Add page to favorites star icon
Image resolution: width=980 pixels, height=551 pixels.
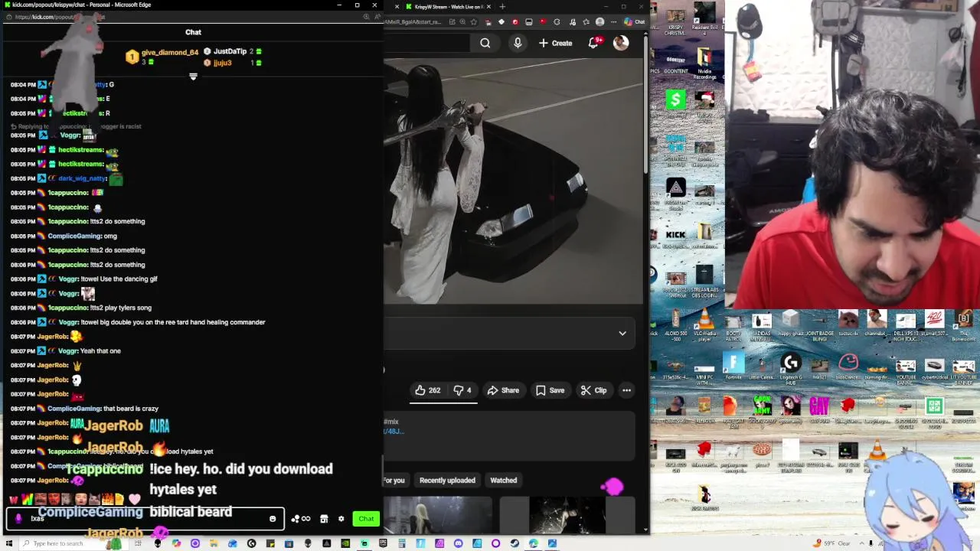click(x=474, y=21)
